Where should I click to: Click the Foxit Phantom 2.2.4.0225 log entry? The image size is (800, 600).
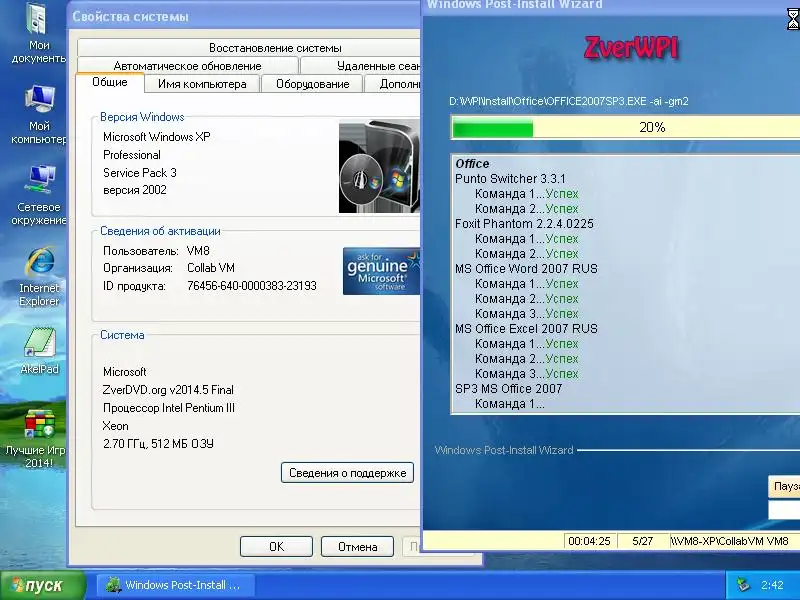point(524,223)
